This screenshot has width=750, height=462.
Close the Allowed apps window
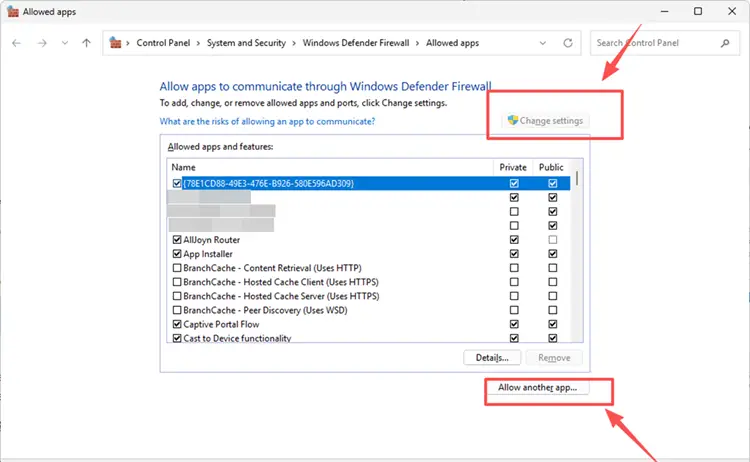click(732, 11)
